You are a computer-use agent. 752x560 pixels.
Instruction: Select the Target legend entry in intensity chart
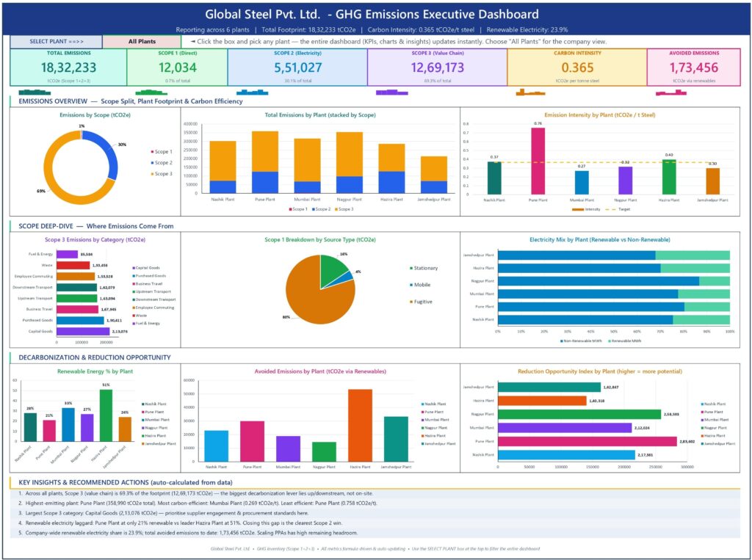click(x=618, y=209)
